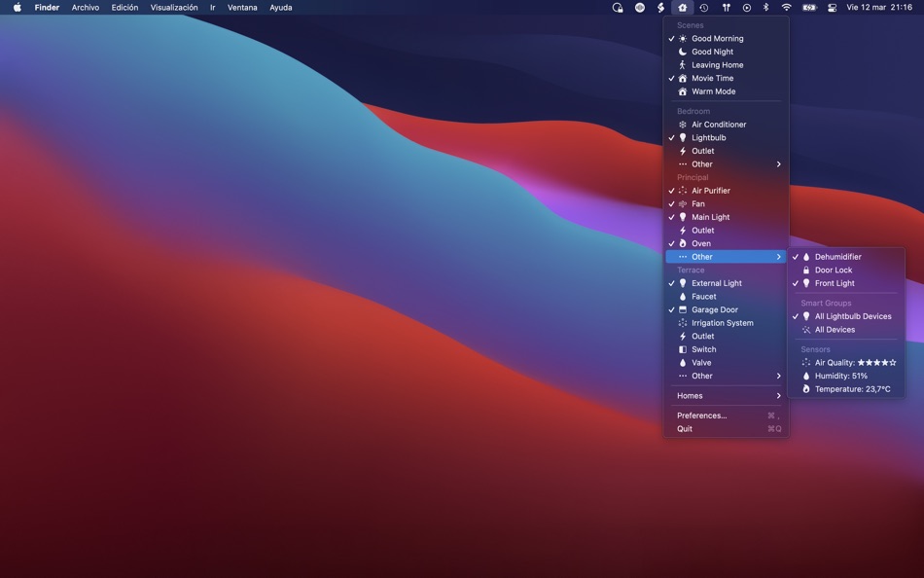Expand the Other submenu under Bedroom
924x578 pixels.
726,164
